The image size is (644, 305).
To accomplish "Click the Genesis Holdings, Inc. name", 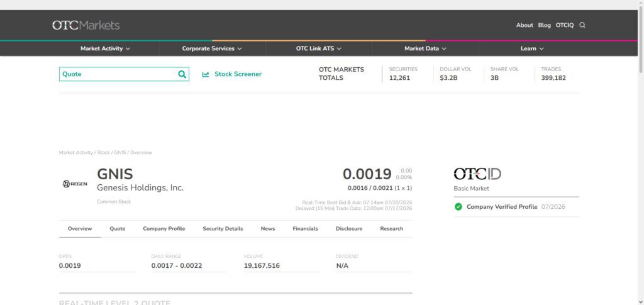I will pyautogui.click(x=140, y=188).
